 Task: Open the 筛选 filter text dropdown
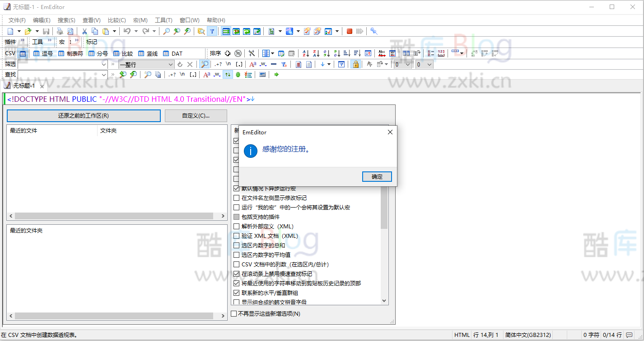pos(104,64)
